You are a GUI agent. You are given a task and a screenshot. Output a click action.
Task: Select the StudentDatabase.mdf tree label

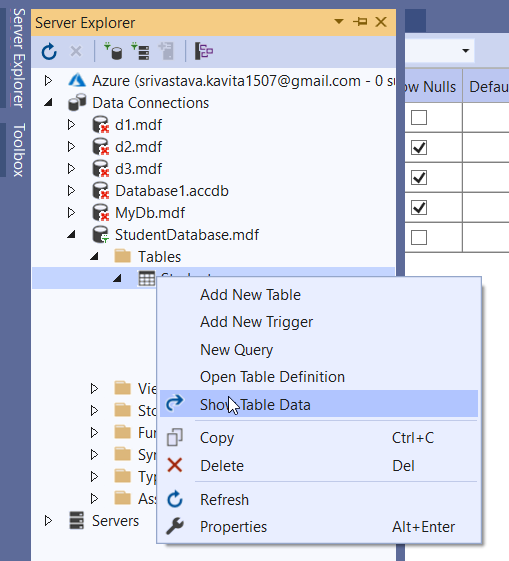point(187,235)
